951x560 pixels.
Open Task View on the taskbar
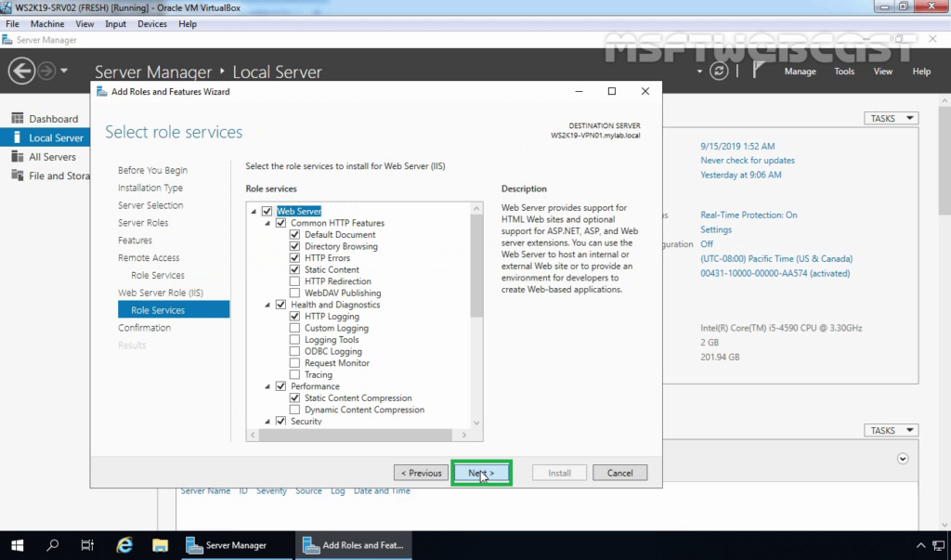(87, 545)
